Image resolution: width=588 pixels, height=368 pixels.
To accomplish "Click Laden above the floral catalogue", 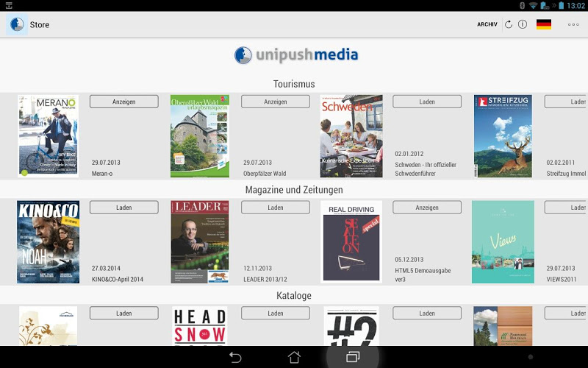I will 124,314.
